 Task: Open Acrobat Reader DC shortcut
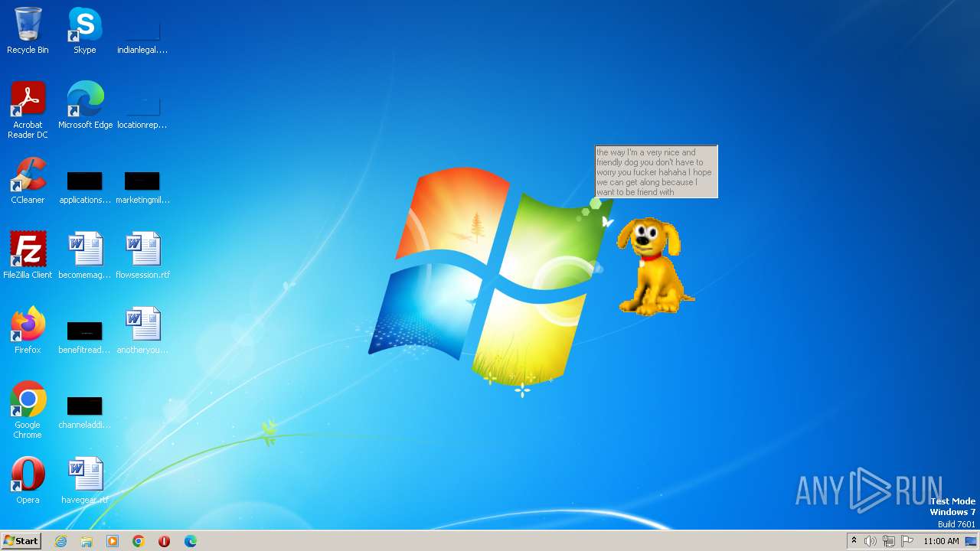(28, 110)
